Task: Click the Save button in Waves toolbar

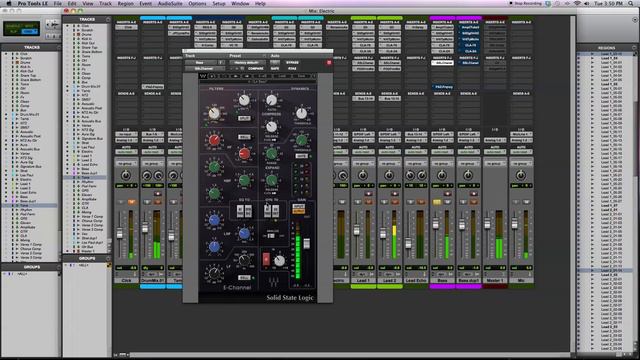Action: click(301, 76)
